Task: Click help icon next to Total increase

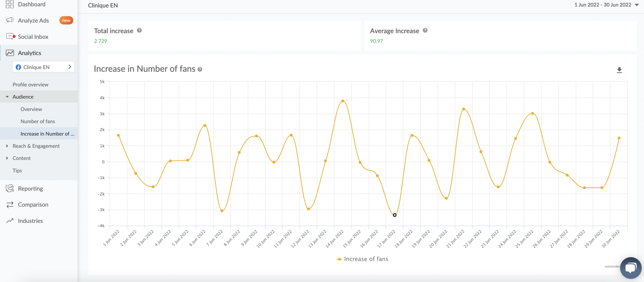Action: (x=139, y=30)
